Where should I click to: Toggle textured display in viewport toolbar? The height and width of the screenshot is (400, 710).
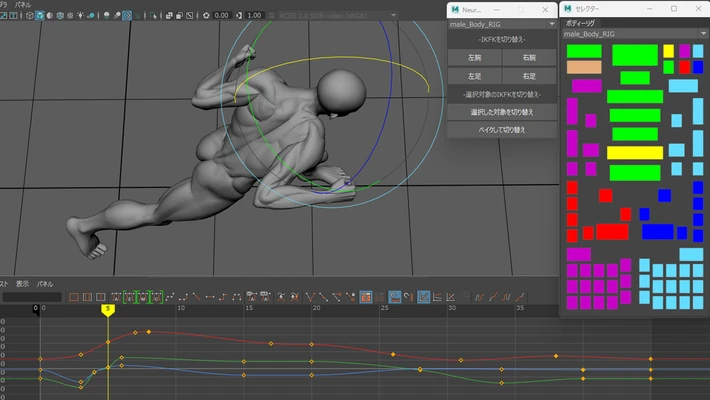click(70, 15)
